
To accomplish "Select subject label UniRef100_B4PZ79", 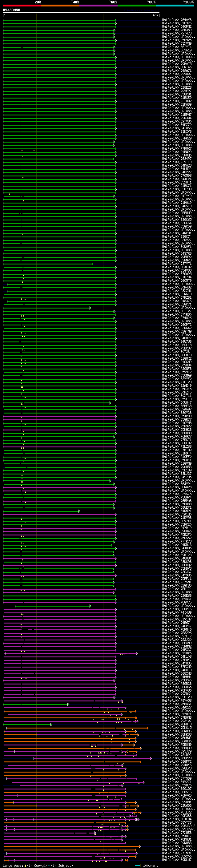I will tap(177, 125).
